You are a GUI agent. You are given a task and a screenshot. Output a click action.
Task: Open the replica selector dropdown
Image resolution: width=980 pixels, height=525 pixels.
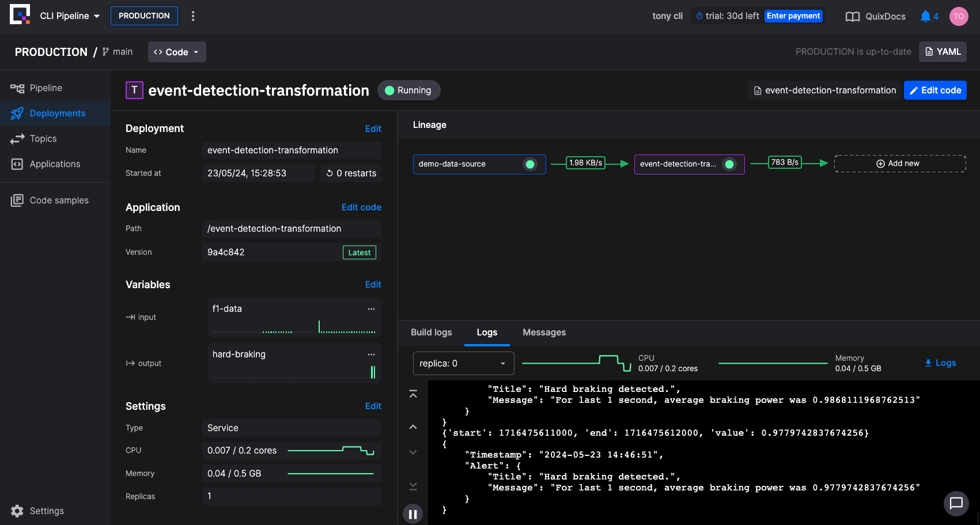tap(463, 364)
